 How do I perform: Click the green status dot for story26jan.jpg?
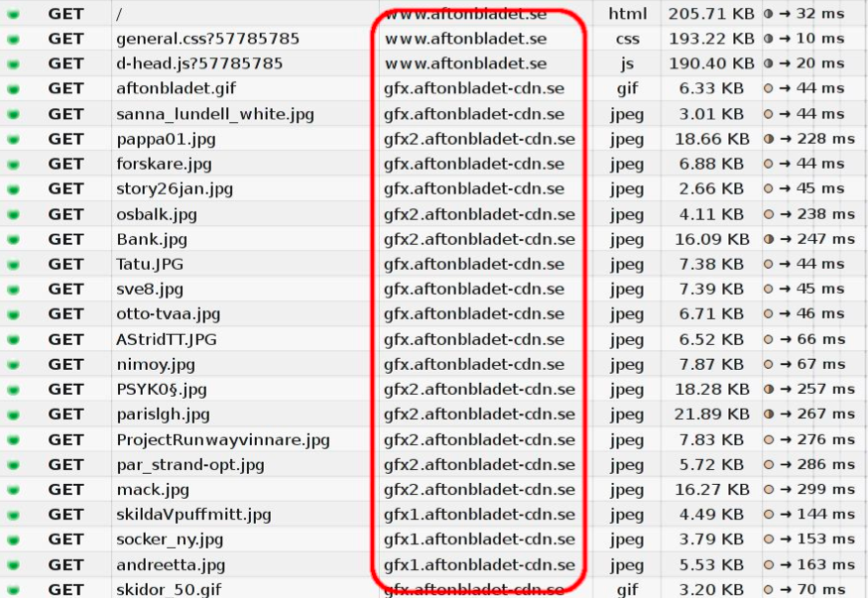[13, 189]
